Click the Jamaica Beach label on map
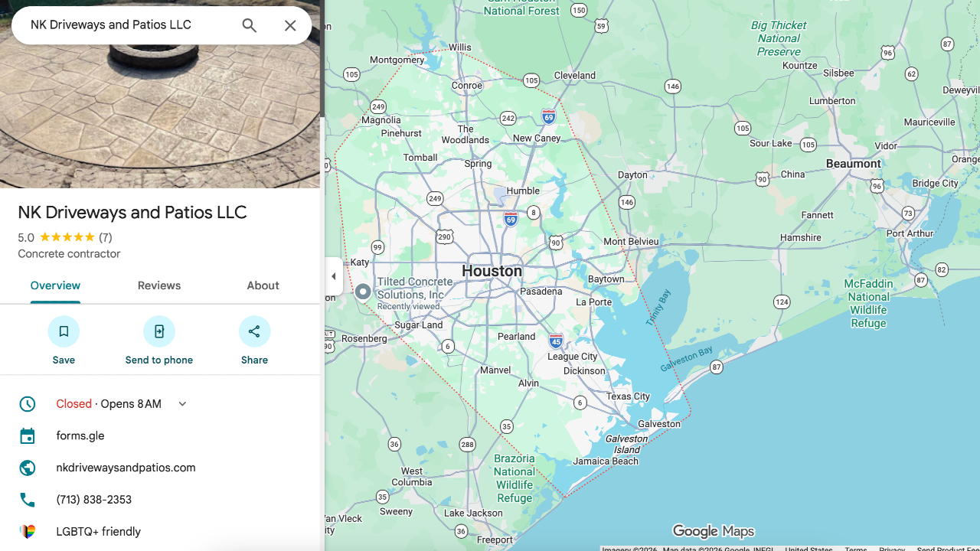 point(606,461)
